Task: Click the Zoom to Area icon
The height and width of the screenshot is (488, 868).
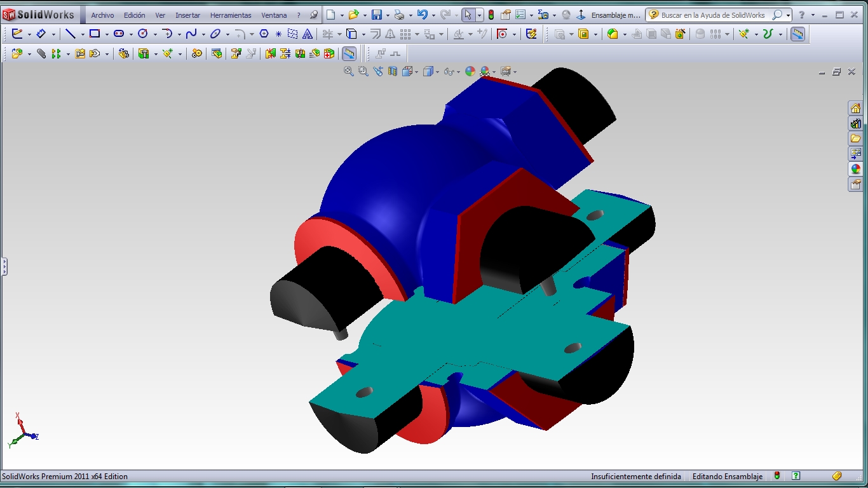Action: (x=363, y=72)
